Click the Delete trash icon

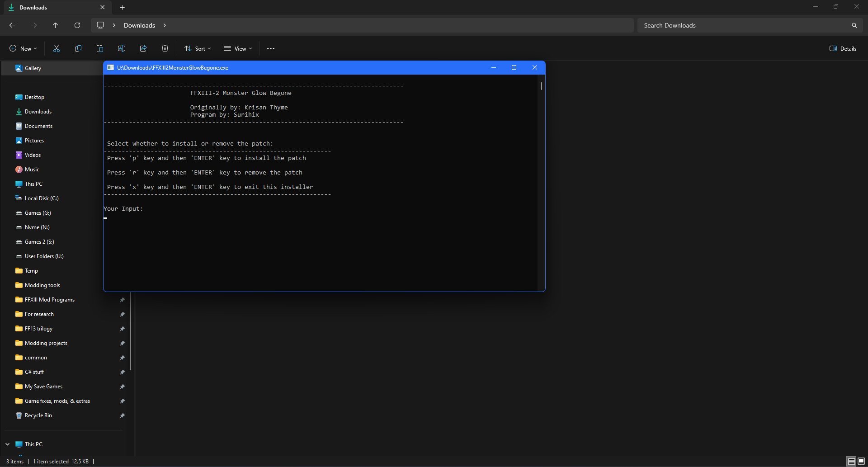click(x=165, y=48)
